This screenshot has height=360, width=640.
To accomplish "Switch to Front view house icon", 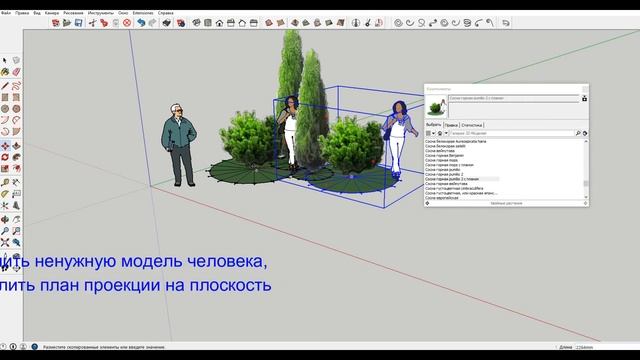I will point(220,23).
